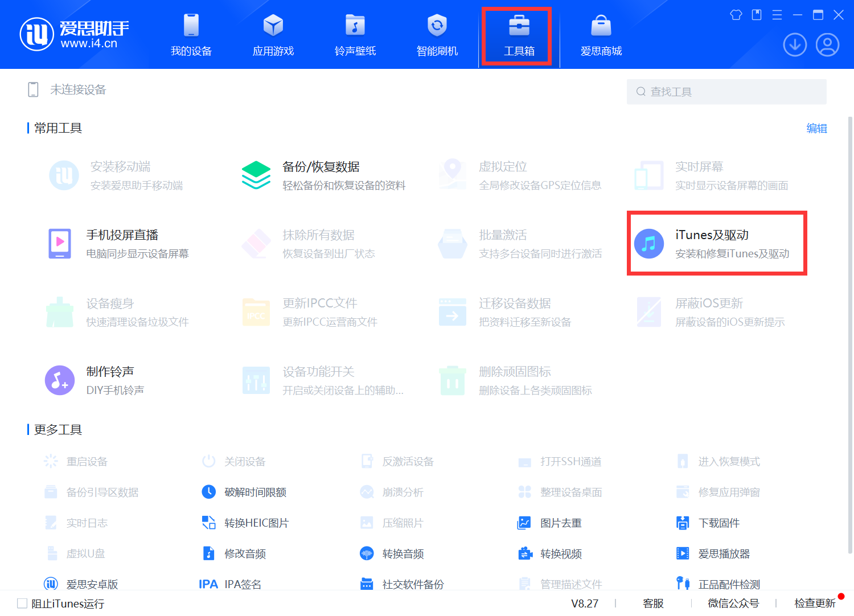Launch 转换视频 tool
854x616 pixels.
[549, 553]
